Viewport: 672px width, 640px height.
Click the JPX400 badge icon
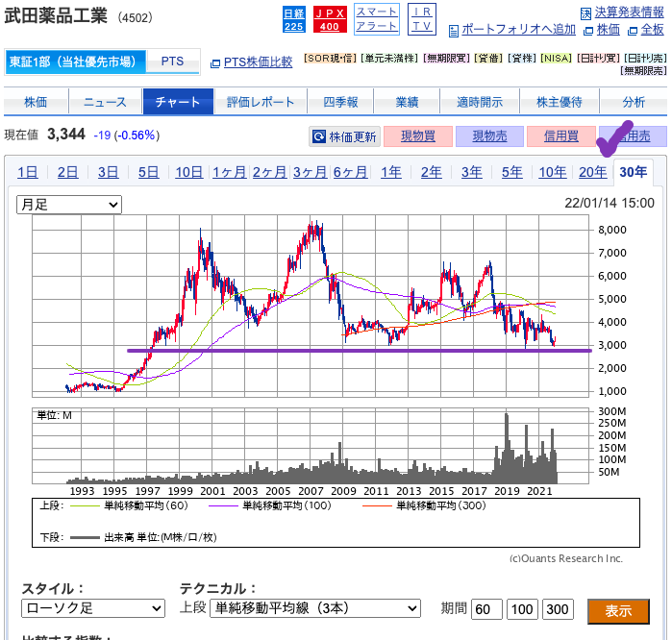[x=330, y=19]
